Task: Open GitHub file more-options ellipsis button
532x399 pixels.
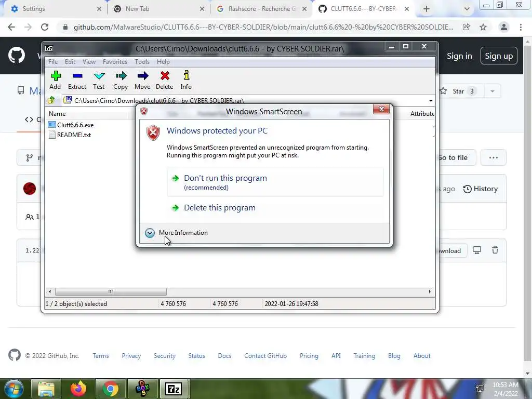Action: coord(494,157)
